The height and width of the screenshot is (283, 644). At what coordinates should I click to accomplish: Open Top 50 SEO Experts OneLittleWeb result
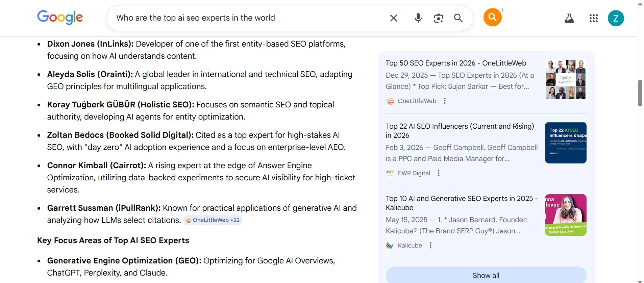point(456,63)
